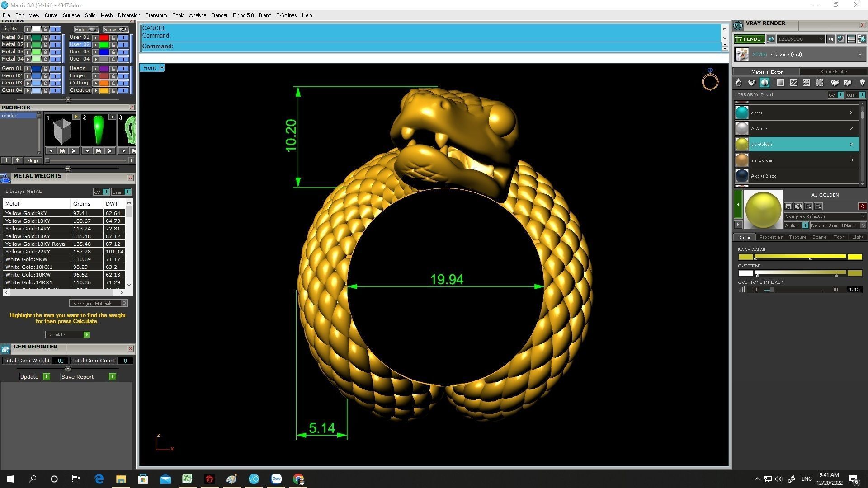Click the 'P' paint materials icon

[x=848, y=83]
